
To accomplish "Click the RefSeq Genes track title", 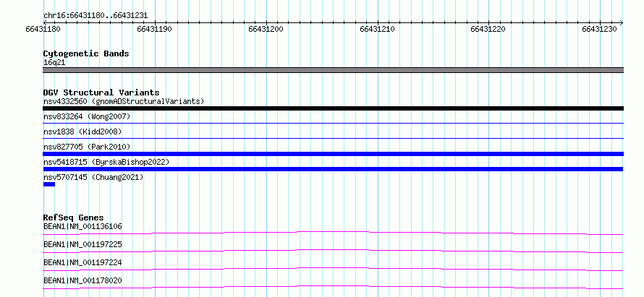I will [x=74, y=218].
